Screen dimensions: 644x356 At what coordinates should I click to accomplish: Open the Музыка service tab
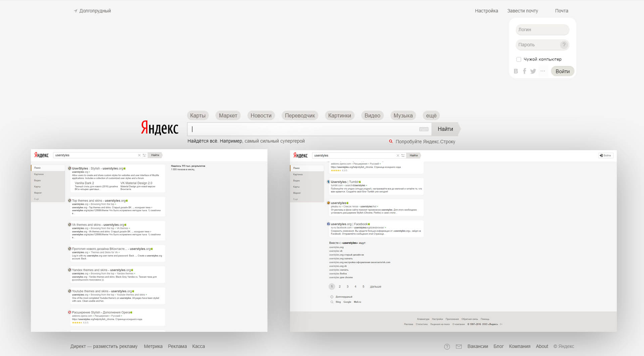pyautogui.click(x=403, y=116)
